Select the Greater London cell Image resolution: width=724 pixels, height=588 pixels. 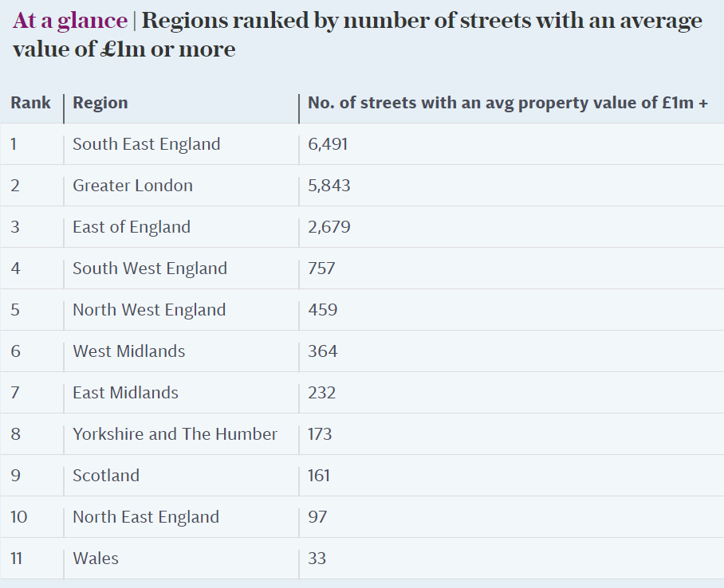click(132, 186)
